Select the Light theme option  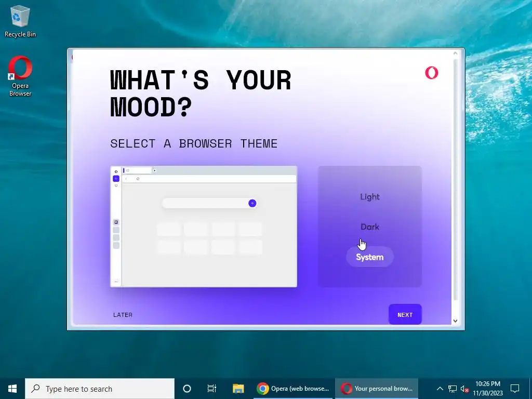pos(370,197)
